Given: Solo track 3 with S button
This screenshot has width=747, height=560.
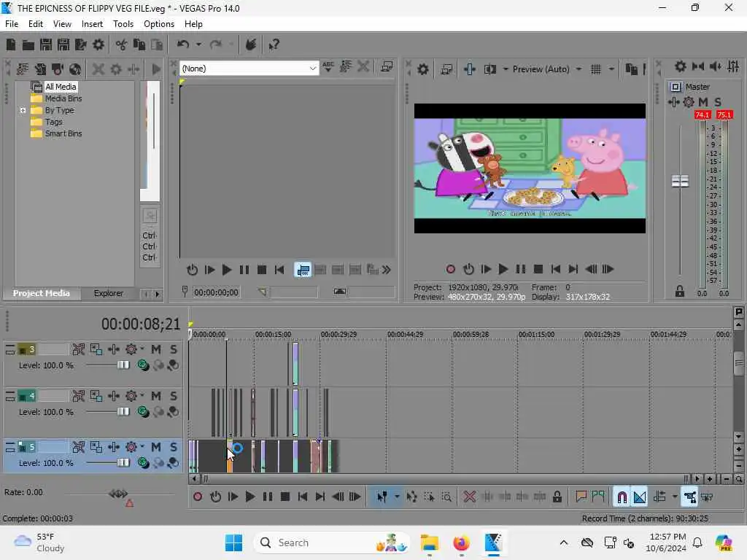Looking at the screenshot, I should (x=174, y=349).
